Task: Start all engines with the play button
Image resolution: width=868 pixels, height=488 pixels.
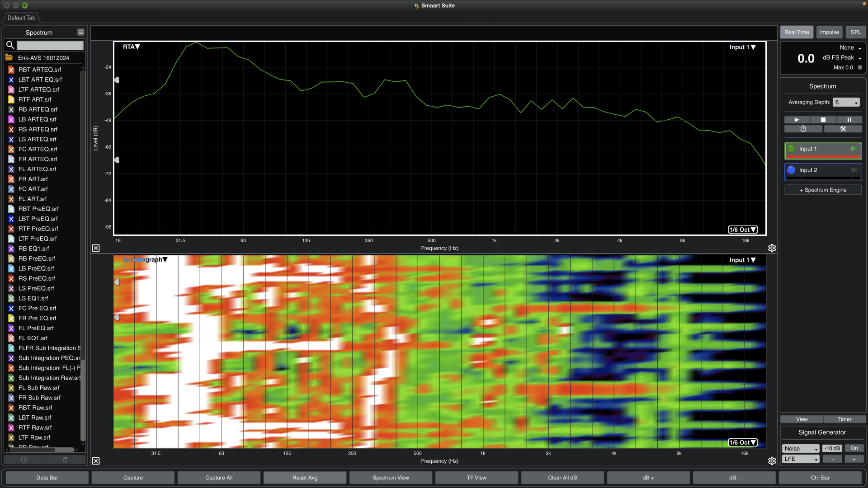Action: point(797,120)
